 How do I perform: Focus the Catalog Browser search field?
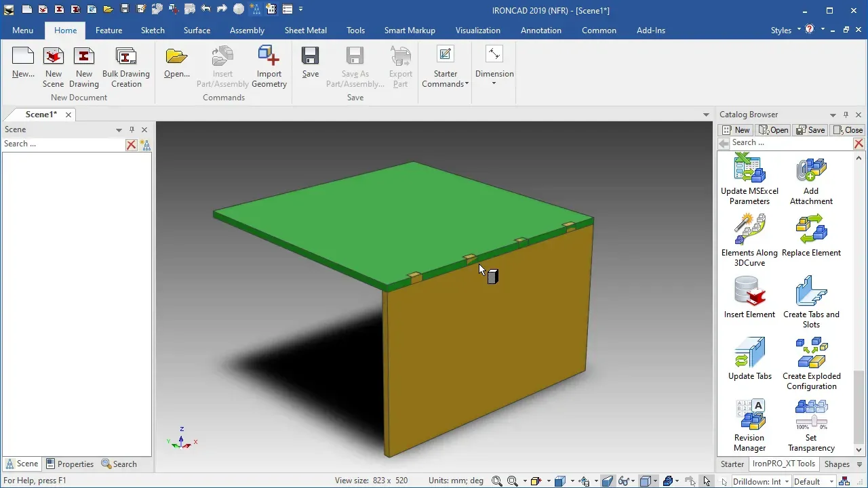[x=791, y=143]
